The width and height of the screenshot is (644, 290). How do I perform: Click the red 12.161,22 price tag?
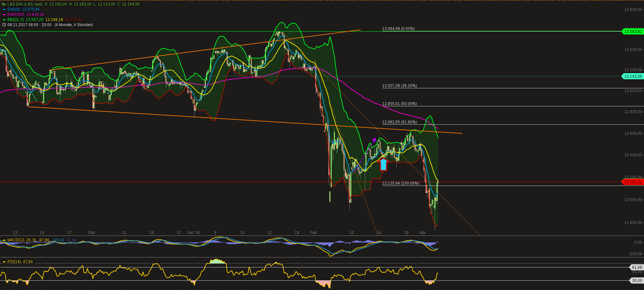(x=633, y=182)
